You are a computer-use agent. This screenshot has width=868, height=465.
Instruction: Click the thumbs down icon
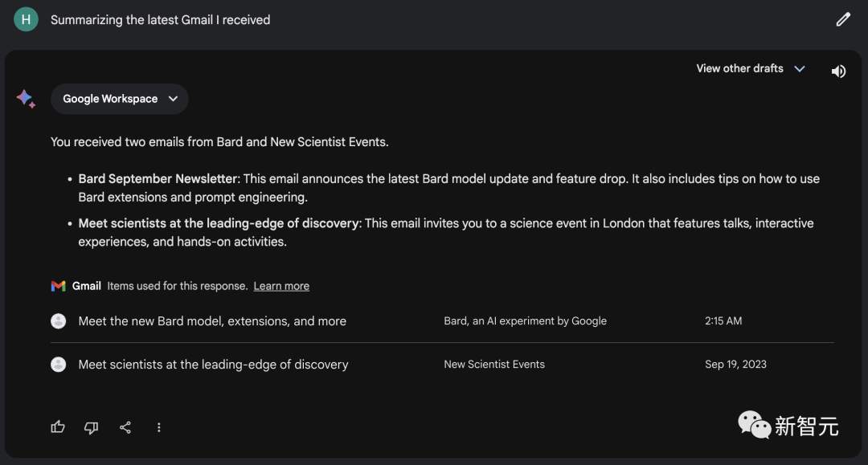[92, 427]
